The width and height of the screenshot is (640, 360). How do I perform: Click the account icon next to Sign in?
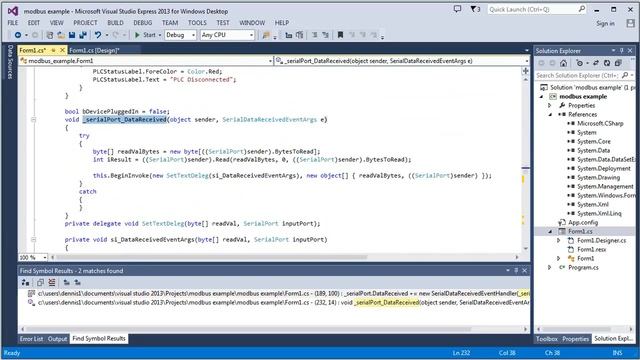pyautogui.click(x=631, y=23)
